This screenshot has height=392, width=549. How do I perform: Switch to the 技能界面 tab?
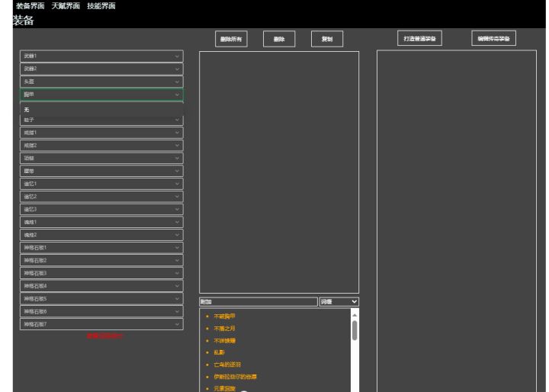[101, 6]
